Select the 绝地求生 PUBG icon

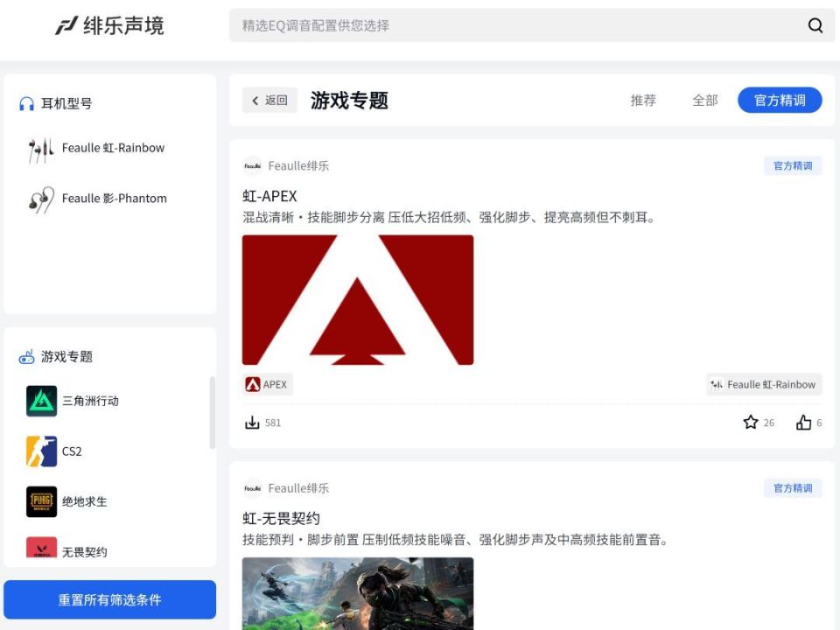[x=41, y=501]
